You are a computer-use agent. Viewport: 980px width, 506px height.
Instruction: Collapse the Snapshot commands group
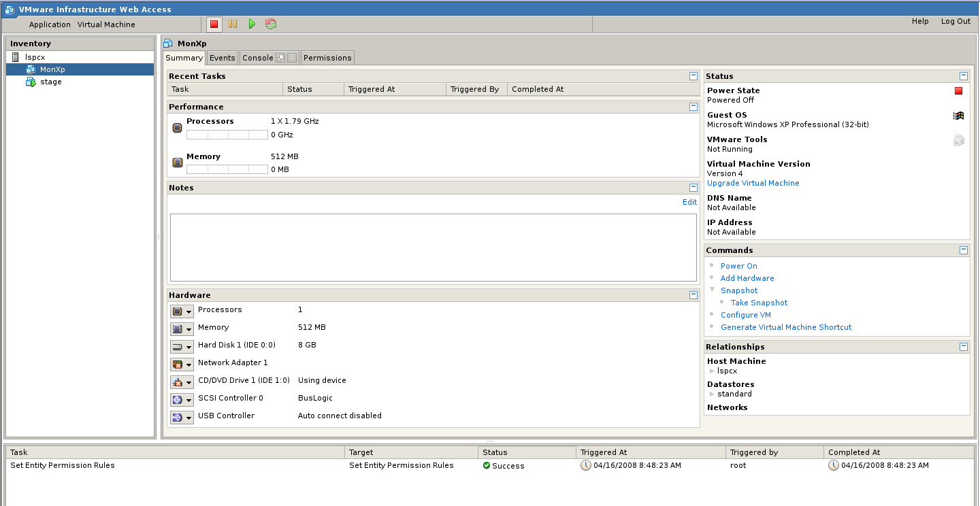tap(712, 290)
